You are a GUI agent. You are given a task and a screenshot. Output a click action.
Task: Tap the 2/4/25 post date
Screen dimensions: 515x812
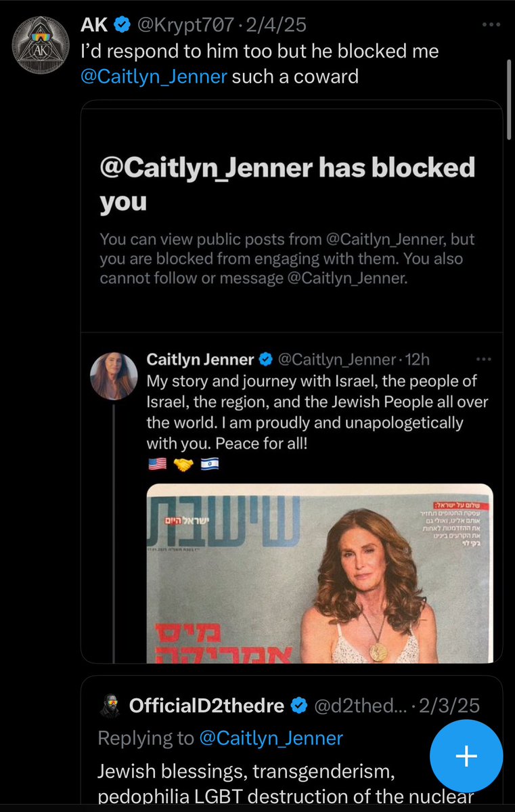[x=277, y=26]
